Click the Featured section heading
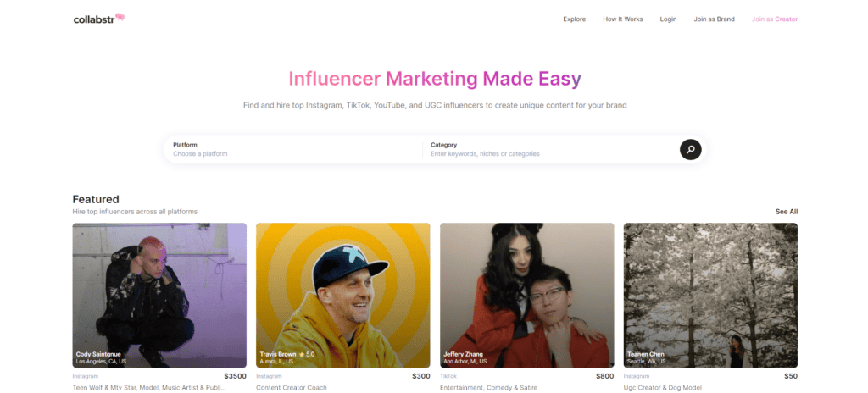This screenshot has width=868, height=393. pos(96,199)
